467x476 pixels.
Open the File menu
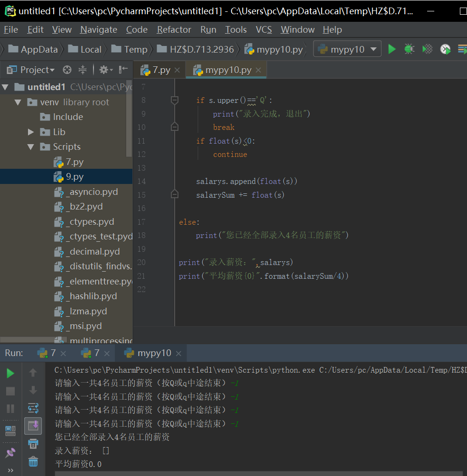pos(11,30)
